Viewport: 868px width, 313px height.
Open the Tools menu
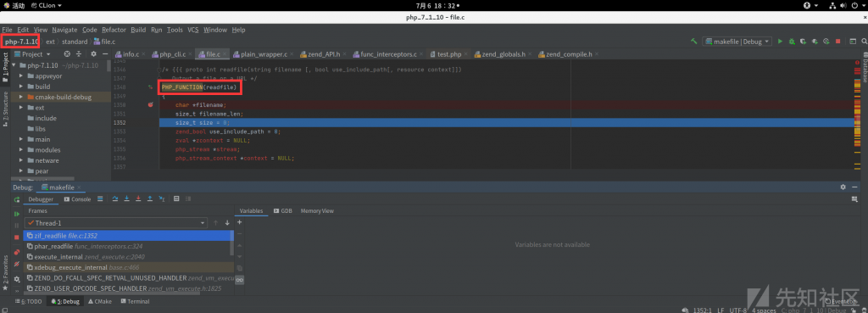tap(175, 30)
